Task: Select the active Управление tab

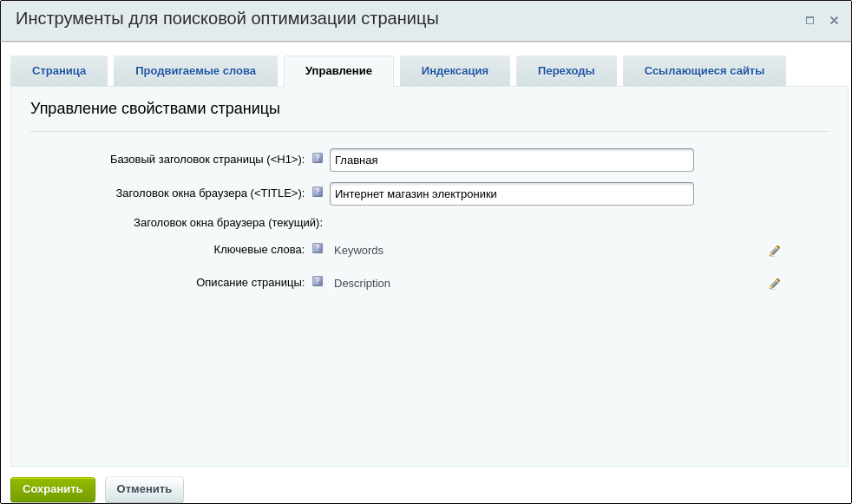Action: tap(340, 70)
